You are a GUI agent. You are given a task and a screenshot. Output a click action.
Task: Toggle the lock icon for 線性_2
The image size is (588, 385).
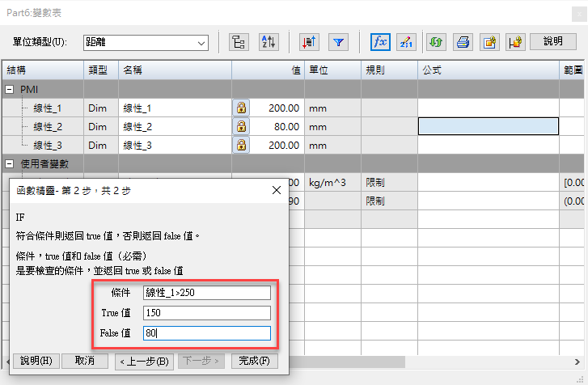click(241, 127)
